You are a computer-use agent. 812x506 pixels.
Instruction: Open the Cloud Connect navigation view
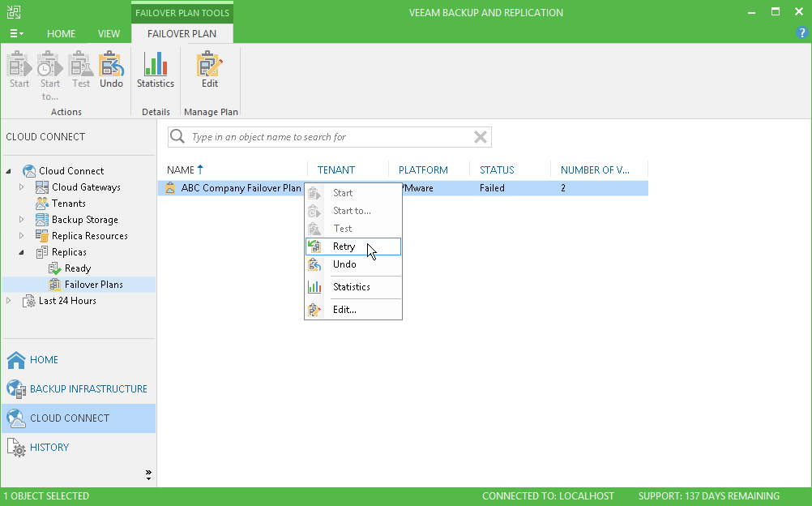[79, 418]
